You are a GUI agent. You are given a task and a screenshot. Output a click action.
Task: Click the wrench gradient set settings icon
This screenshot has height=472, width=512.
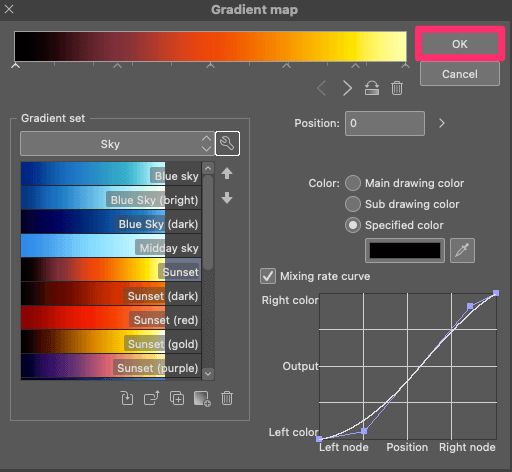(227, 144)
